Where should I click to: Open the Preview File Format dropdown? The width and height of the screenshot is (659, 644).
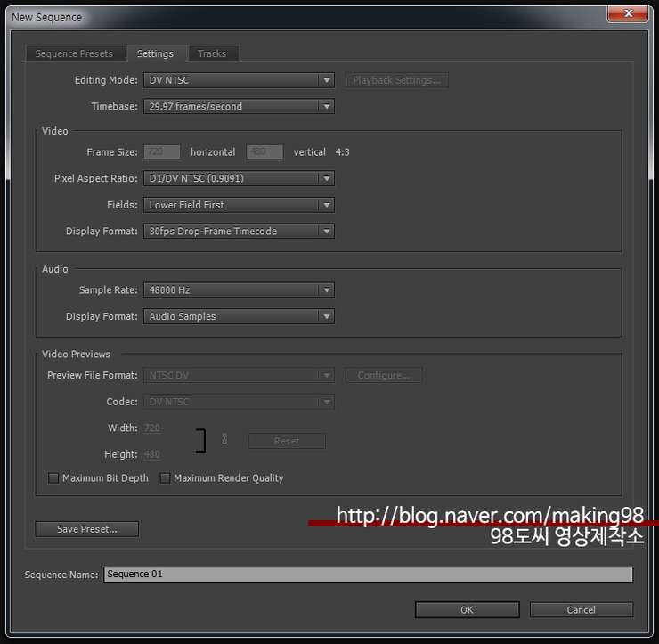click(x=239, y=375)
